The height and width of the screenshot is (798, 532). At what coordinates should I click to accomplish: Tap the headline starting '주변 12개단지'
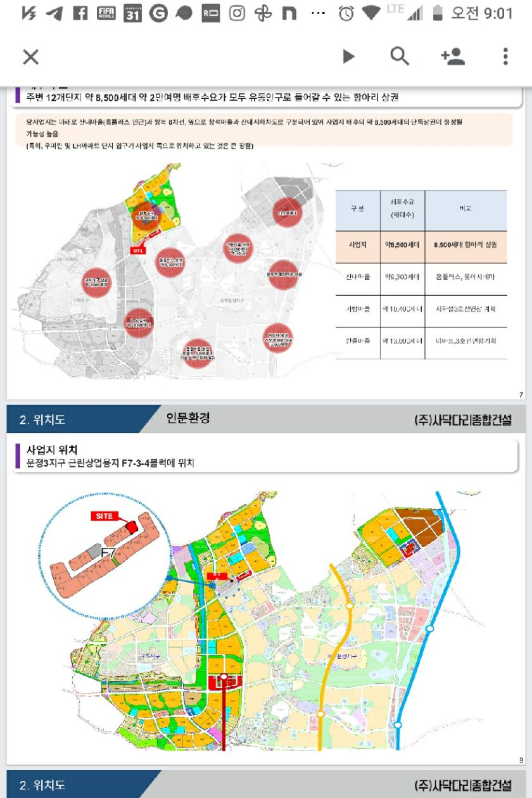(x=212, y=97)
